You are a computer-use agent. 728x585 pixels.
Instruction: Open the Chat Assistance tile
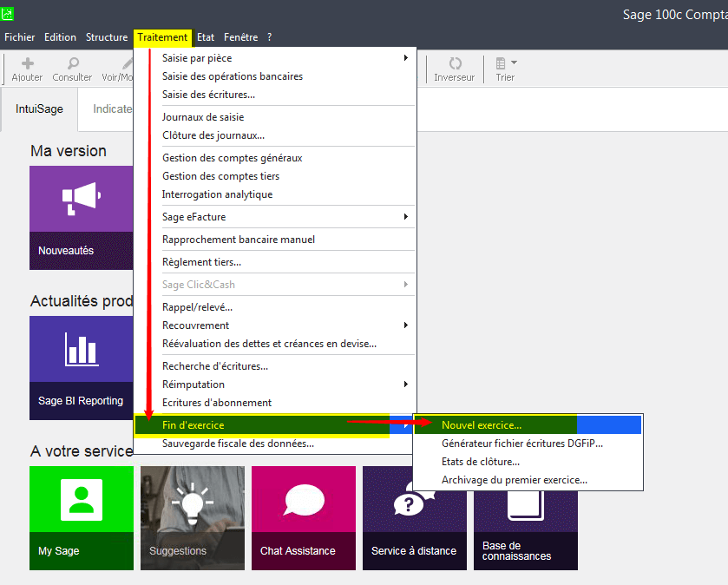tap(303, 517)
